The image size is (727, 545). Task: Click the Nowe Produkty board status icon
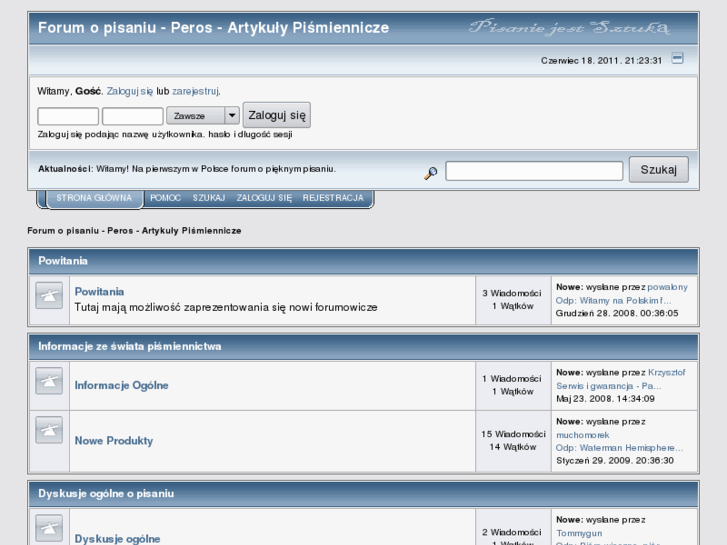click(x=49, y=430)
